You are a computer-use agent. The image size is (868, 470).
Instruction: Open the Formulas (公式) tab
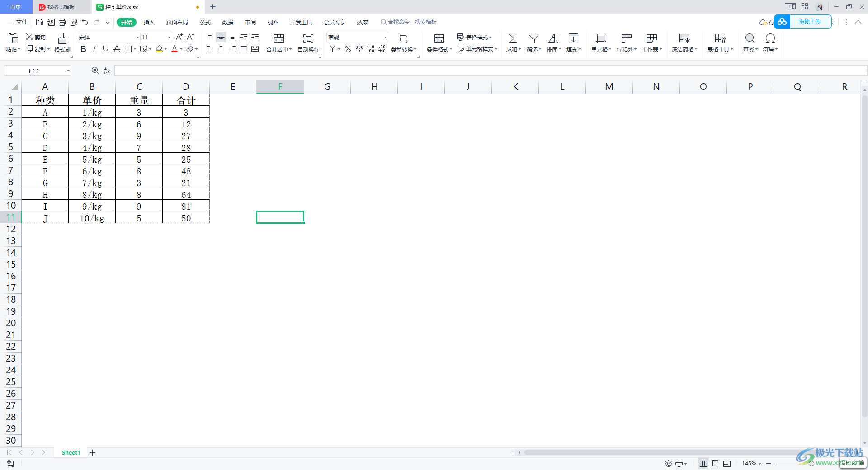pyautogui.click(x=205, y=22)
